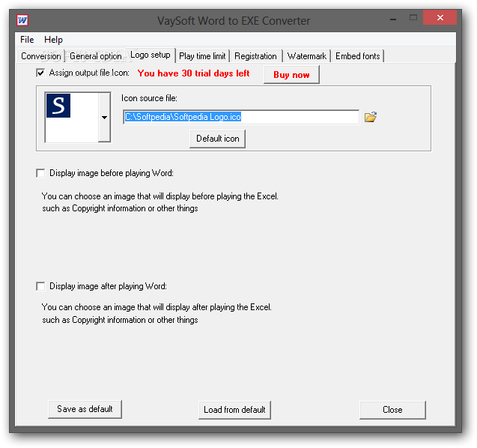Uncheck Assign output file Icon checkbox
This screenshot has width=477, height=448.
[40, 73]
